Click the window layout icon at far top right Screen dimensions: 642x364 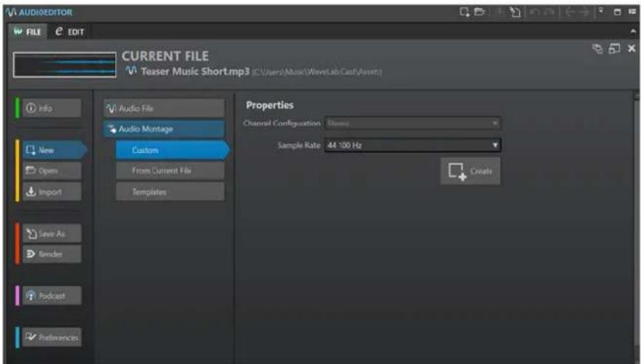pos(632,12)
